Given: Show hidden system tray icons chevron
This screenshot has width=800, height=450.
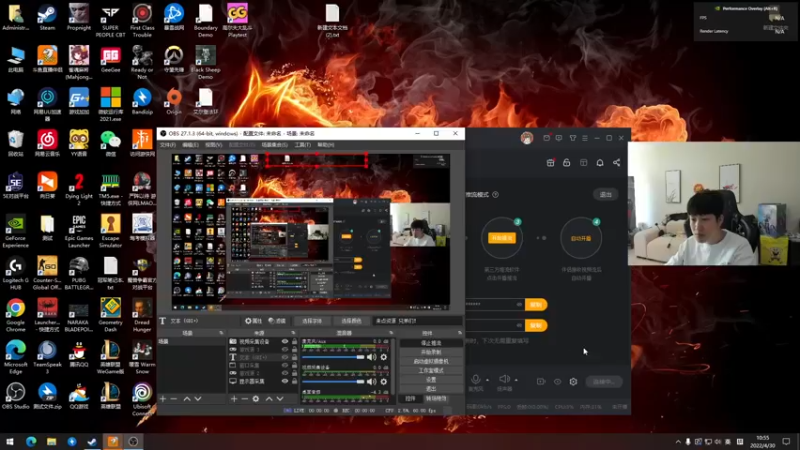Looking at the screenshot, I should [678, 442].
